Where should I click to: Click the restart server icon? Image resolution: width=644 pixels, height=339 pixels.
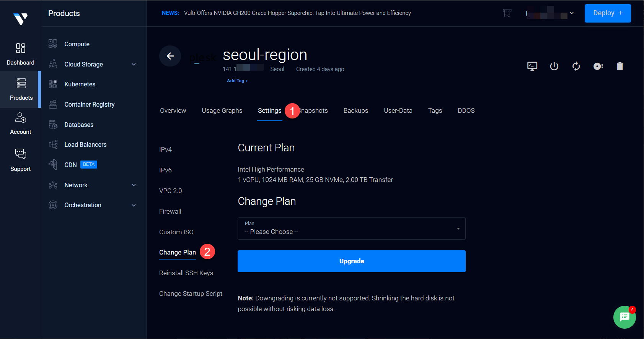click(x=576, y=67)
